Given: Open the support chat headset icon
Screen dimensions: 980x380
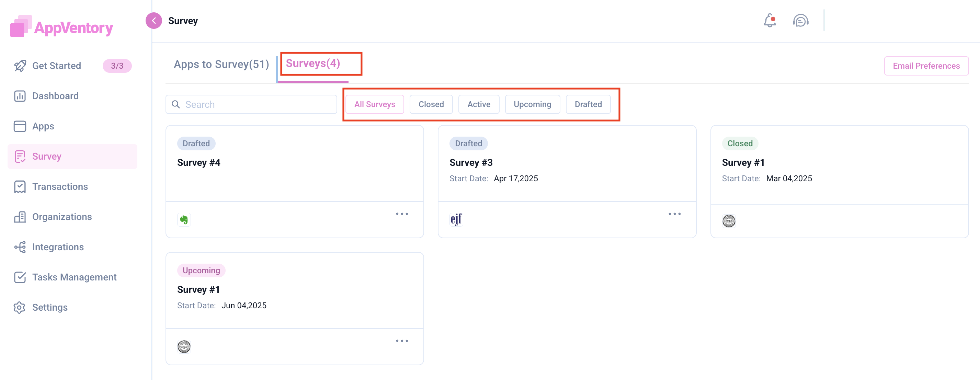Looking at the screenshot, I should [x=800, y=21].
